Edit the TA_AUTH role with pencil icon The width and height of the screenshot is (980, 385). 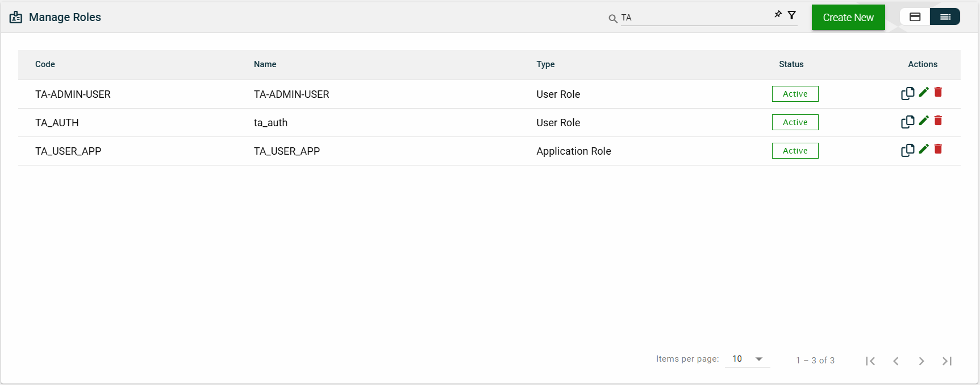(x=924, y=121)
